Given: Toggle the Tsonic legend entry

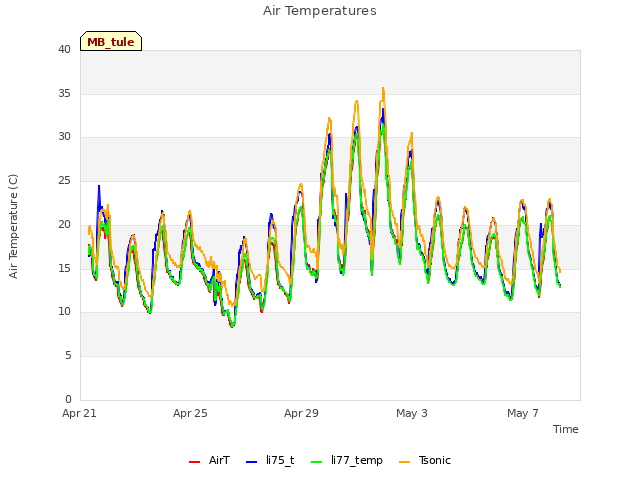Looking at the screenshot, I should click(424, 460).
